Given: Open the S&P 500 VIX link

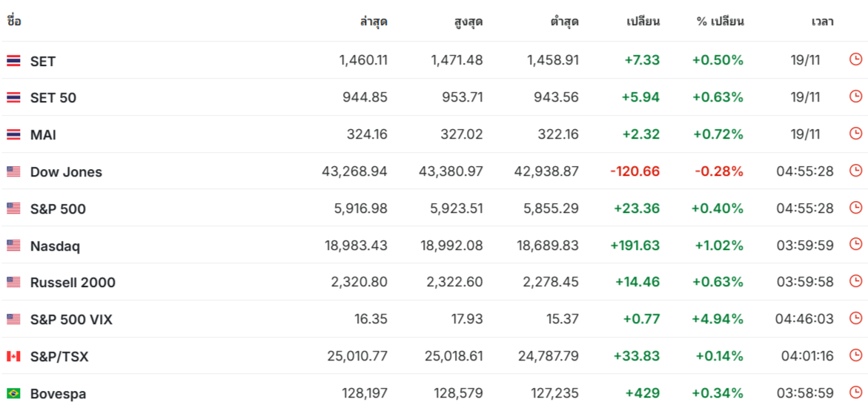Looking at the screenshot, I should pyautogui.click(x=71, y=320).
